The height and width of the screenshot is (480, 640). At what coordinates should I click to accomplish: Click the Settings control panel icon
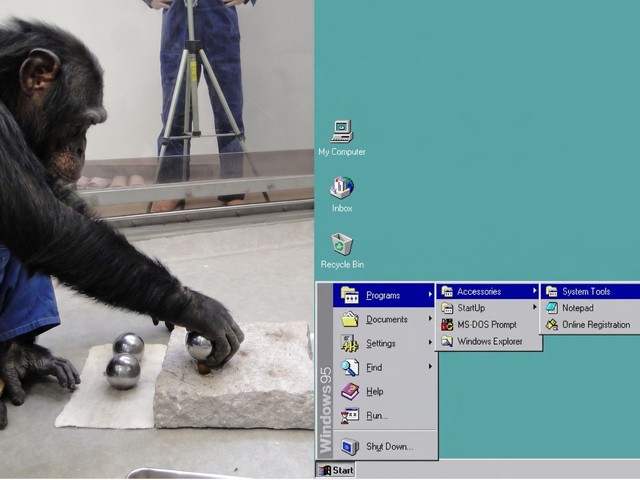[x=350, y=343]
